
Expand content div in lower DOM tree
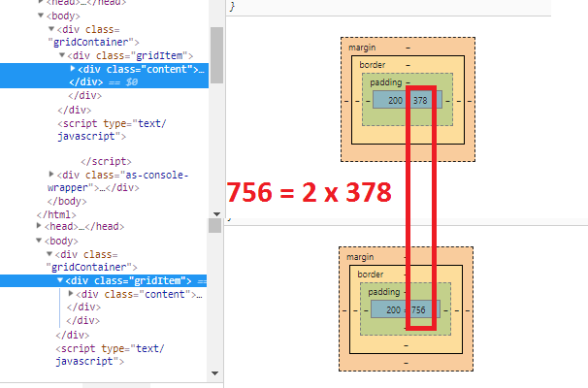(71, 294)
